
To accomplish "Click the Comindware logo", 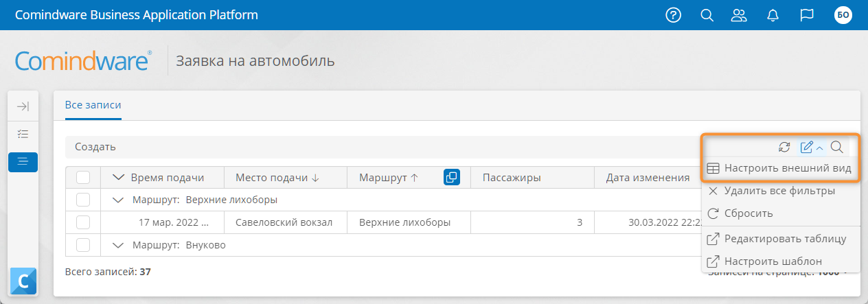I will pos(83,61).
